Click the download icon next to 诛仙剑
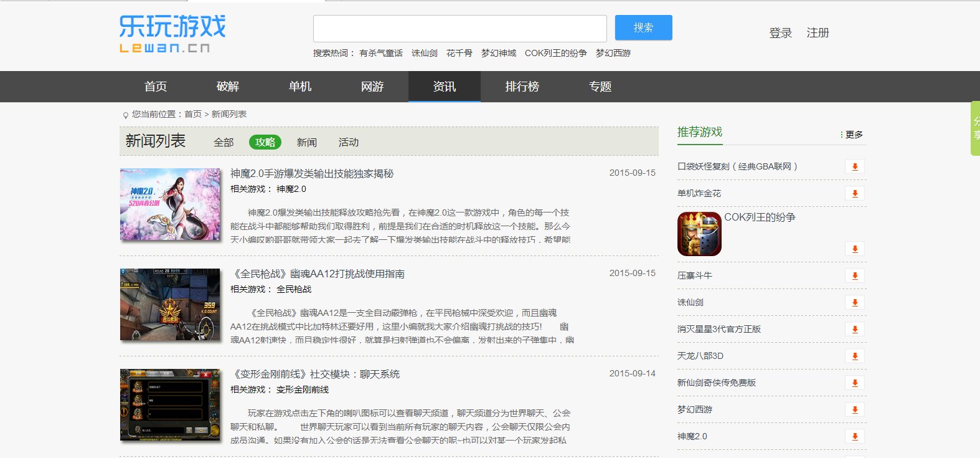Viewport: 980px width, 458px height. (855, 302)
